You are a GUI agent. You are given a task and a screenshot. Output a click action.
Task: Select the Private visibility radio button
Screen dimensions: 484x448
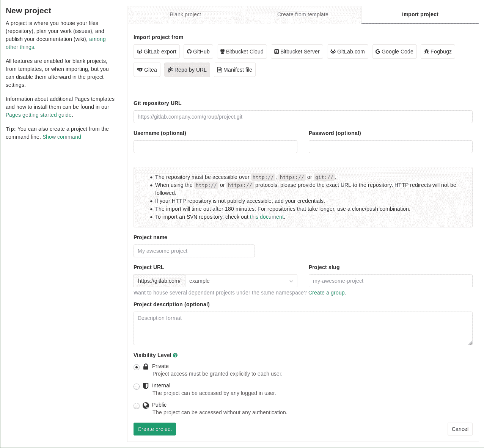pyautogui.click(x=137, y=367)
